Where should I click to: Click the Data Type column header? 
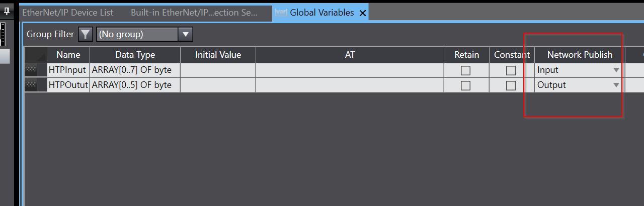pyautogui.click(x=135, y=55)
